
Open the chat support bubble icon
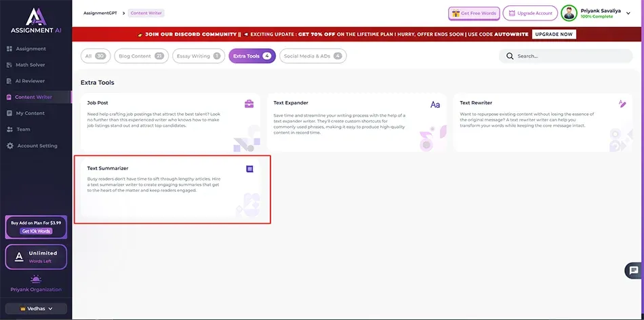(x=633, y=271)
